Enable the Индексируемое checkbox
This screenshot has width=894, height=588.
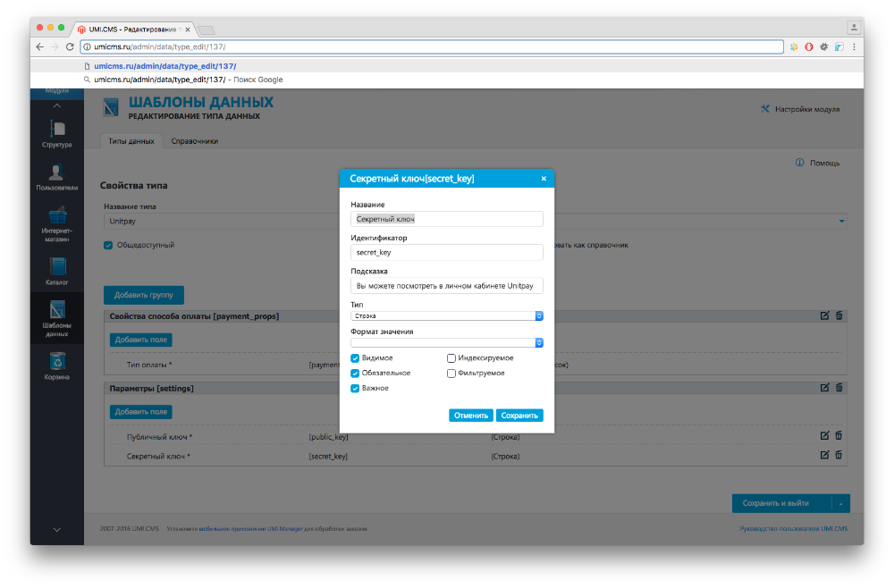(451, 358)
